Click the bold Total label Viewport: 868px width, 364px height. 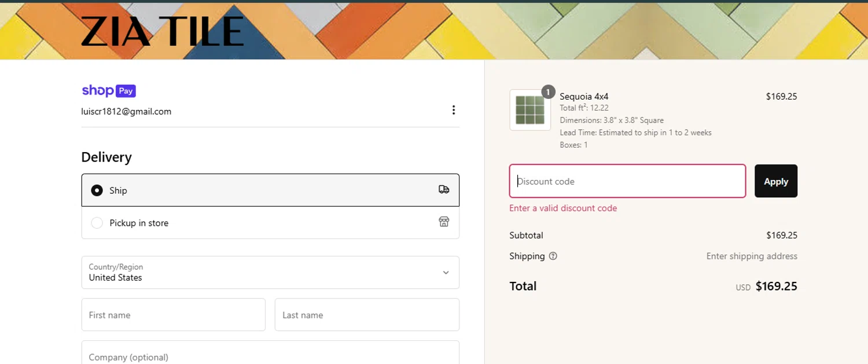pyautogui.click(x=523, y=286)
